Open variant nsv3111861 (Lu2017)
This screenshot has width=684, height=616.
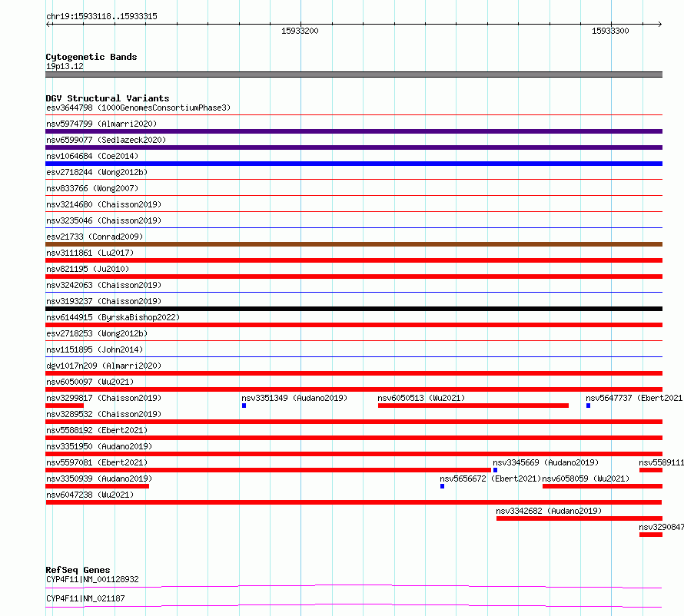90,253
